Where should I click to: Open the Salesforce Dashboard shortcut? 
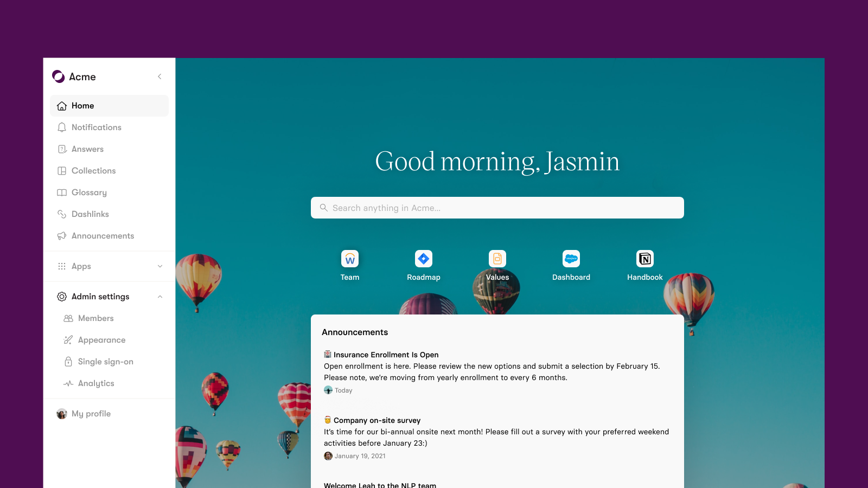pos(571,259)
